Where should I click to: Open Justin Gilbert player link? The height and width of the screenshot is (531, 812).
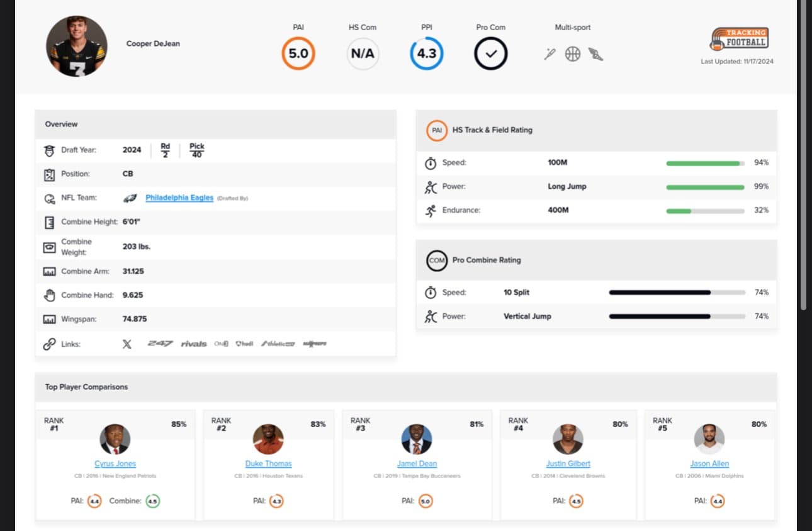568,464
